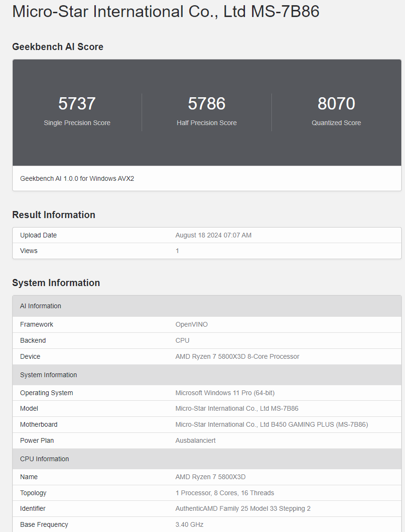Viewport: 405px width, 532px height.
Task: Click the 'Name' row label
Action: point(29,477)
